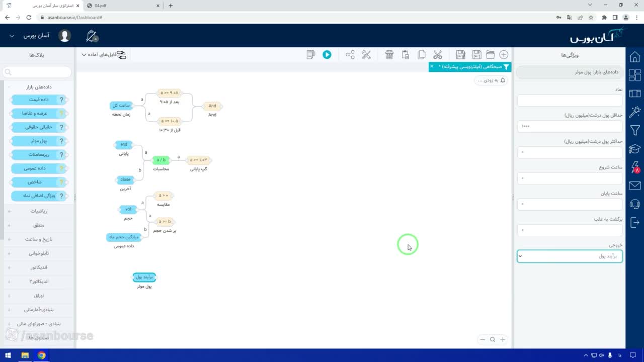644x362 pixels.
Task: Click the wrench and screwdriver tools icon
Action: point(366,55)
